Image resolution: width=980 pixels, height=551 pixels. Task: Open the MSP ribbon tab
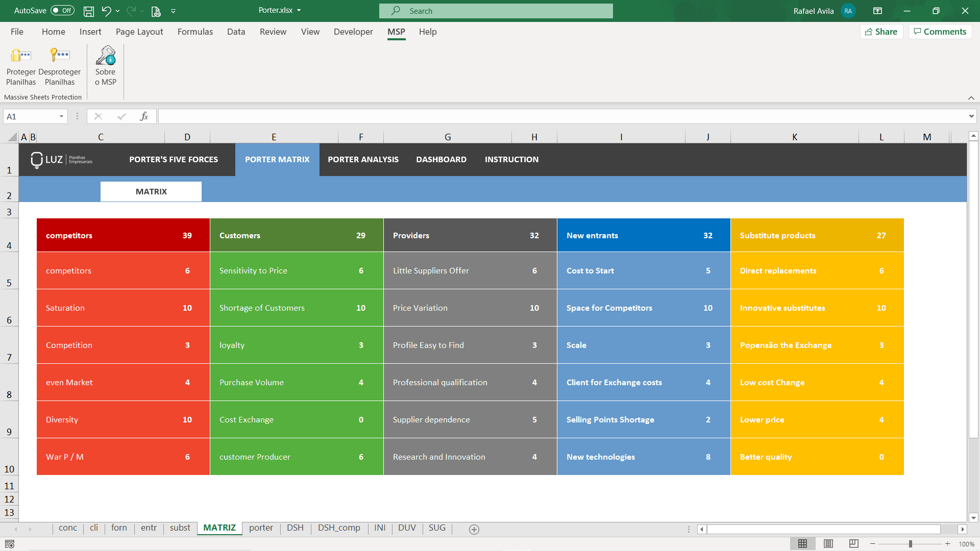point(396,32)
